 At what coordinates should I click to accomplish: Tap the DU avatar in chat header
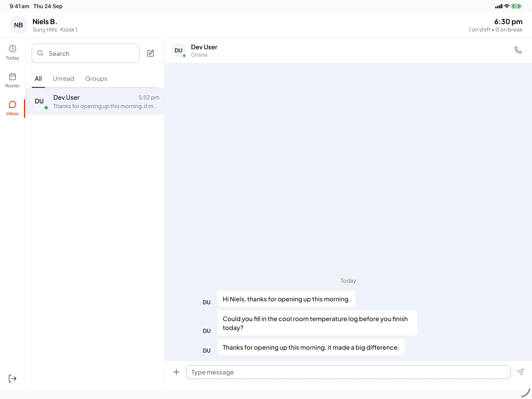pos(178,50)
